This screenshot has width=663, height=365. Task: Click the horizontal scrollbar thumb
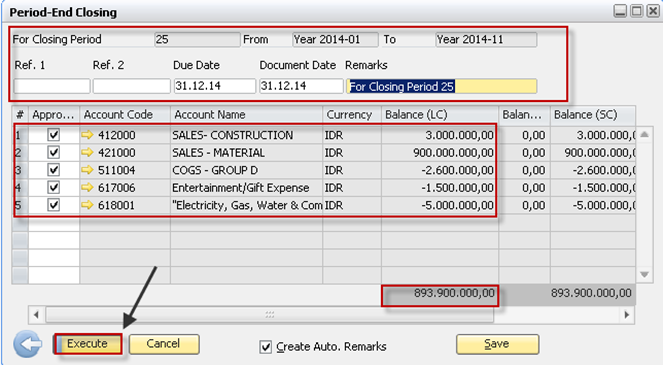tap(269, 315)
